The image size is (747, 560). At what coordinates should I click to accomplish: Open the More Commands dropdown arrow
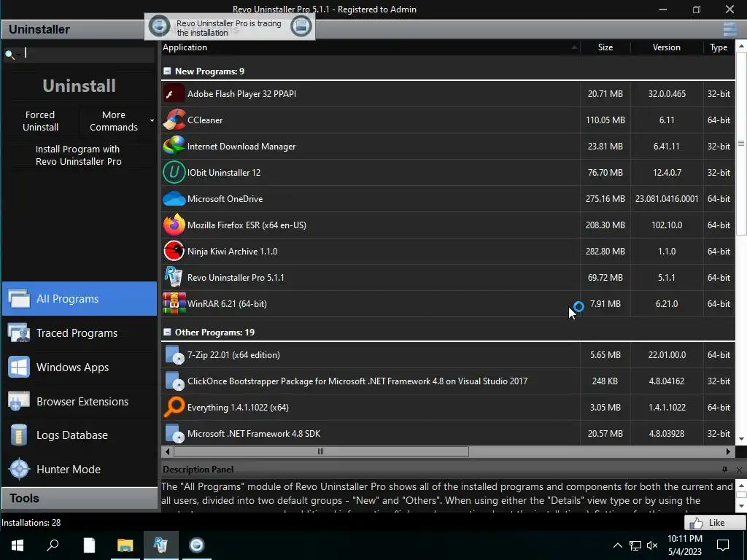[152, 120]
